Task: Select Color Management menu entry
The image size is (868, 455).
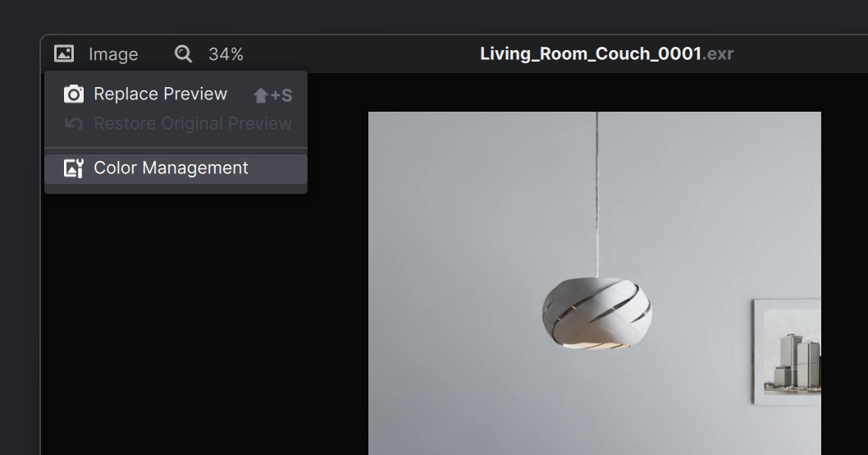Action: 176,168
